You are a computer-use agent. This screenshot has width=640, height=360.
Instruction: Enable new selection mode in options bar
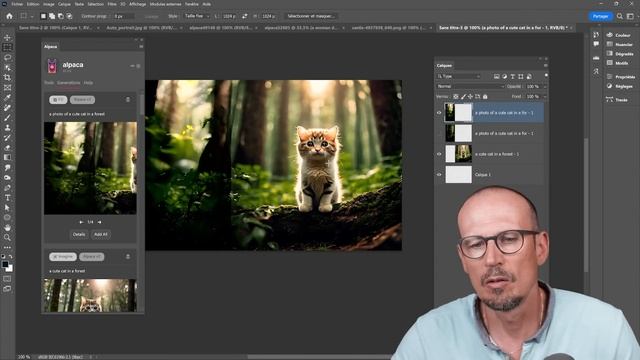(x=43, y=16)
